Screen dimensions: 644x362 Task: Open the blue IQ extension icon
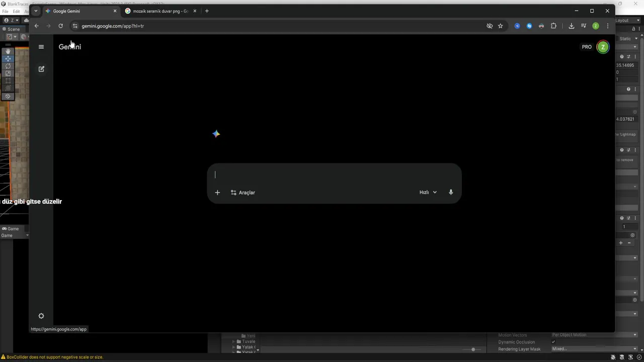pyautogui.click(x=517, y=26)
